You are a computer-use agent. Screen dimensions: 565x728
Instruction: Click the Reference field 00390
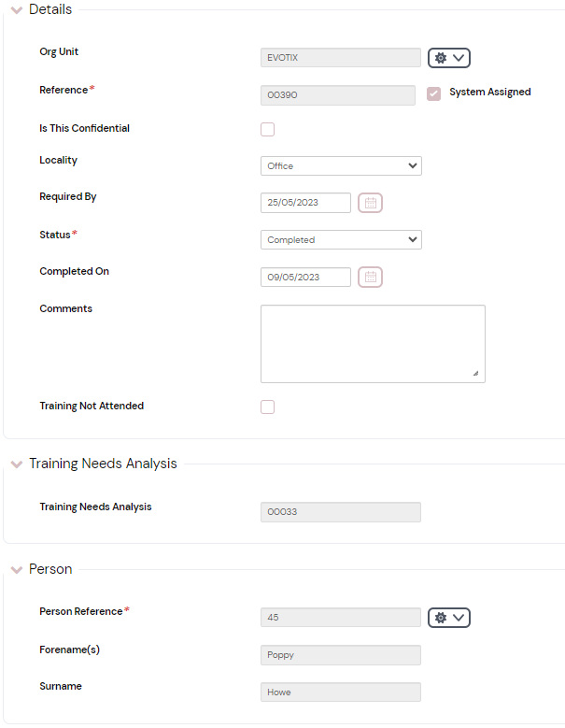[x=337, y=95]
